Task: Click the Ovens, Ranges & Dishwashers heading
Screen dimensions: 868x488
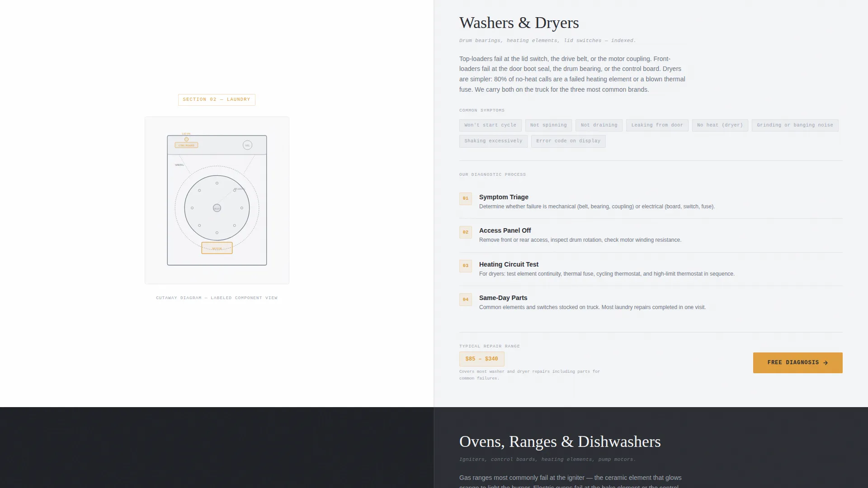Action: 560,441
